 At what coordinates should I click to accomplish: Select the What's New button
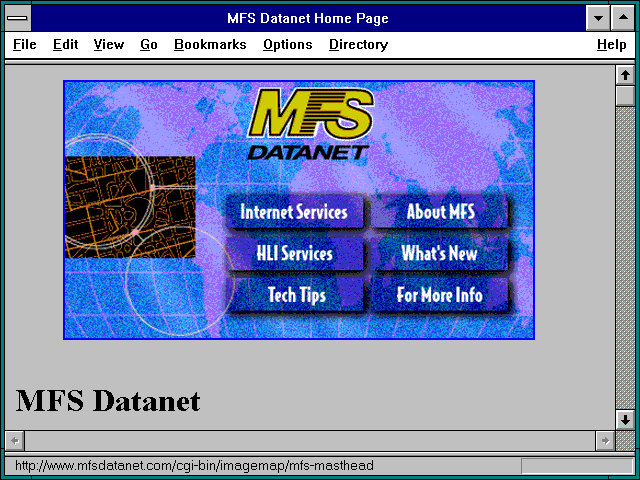click(440, 253)
